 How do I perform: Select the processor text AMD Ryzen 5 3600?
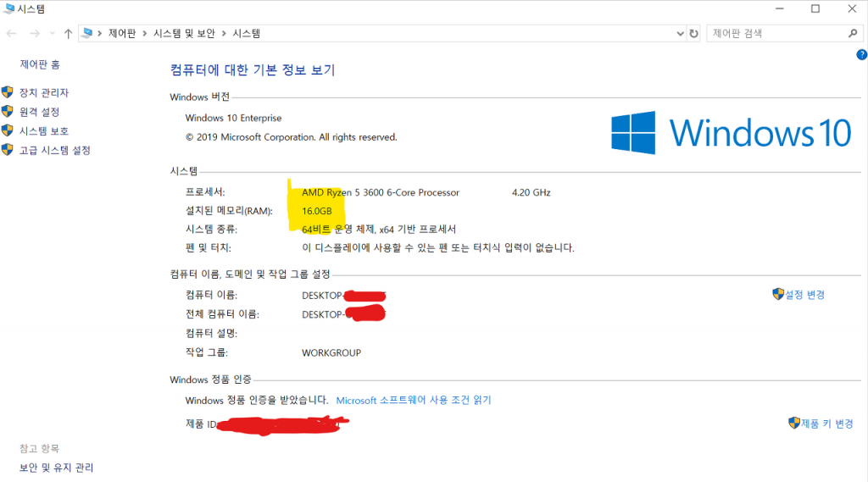381,192
